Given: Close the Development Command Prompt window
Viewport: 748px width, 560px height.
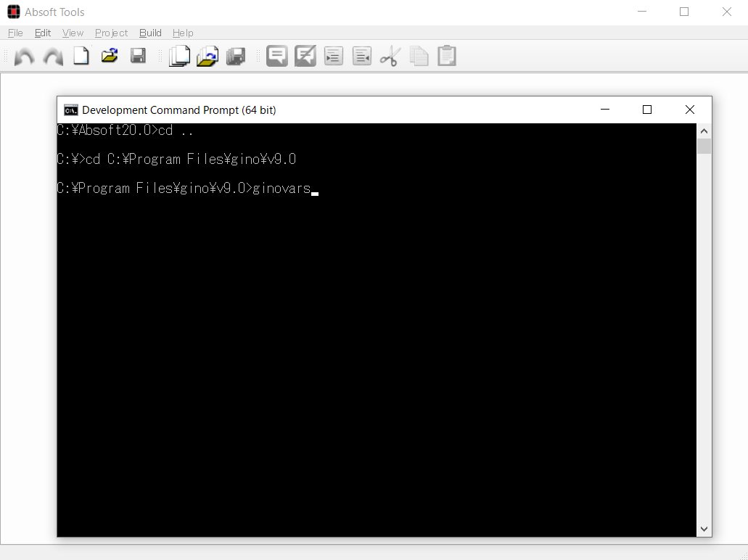Looking at the screenshot, I should pos(690,110).
